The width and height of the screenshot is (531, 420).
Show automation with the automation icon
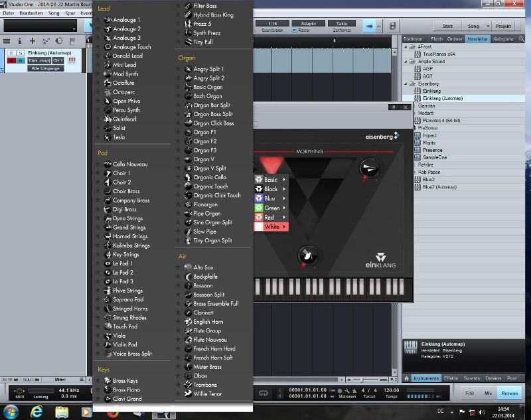click(46, 41)
